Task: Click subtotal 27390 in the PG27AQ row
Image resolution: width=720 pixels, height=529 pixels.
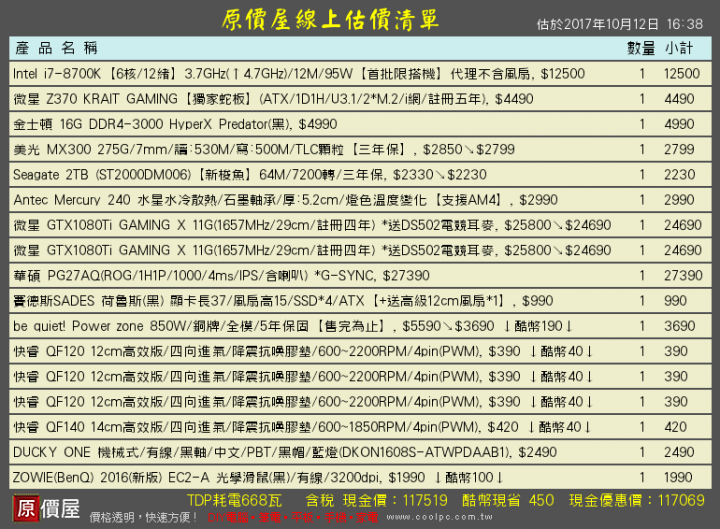Action: pyautogui.click(x=683, y=276)
